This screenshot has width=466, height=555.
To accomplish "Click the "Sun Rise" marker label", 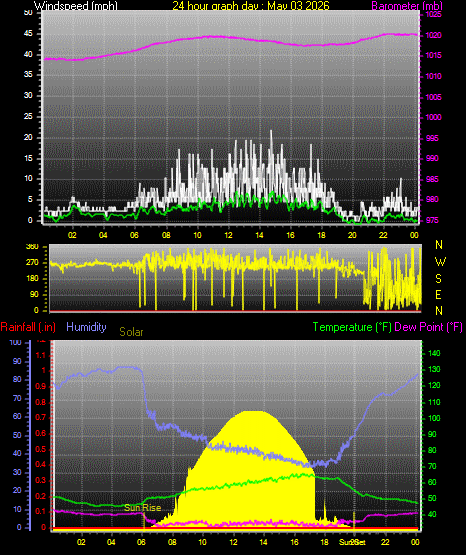I will click(x=143, y=508).
